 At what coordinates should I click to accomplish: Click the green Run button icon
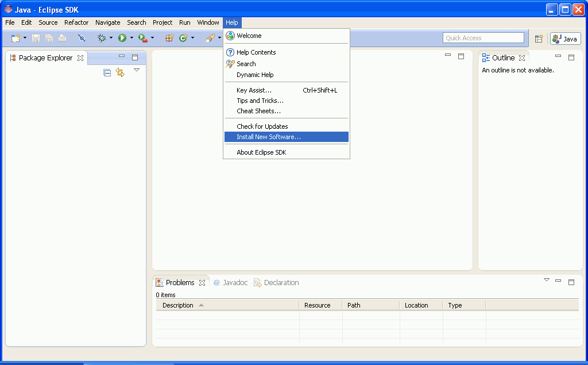pos(122,38)
